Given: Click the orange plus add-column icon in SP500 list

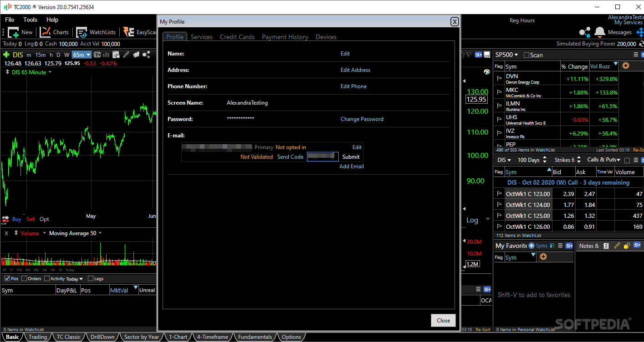Looking at the screenshot, I should 626,66.
